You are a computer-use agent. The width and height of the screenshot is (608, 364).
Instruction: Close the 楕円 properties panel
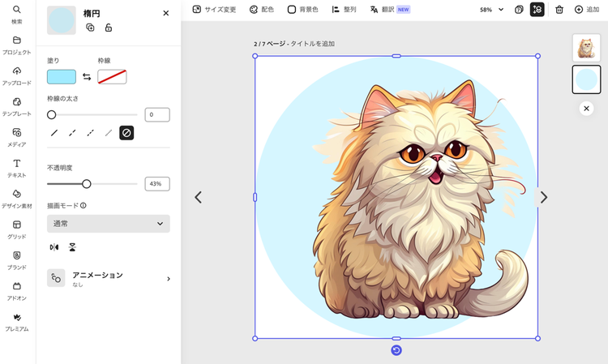[x=166, y=13]
